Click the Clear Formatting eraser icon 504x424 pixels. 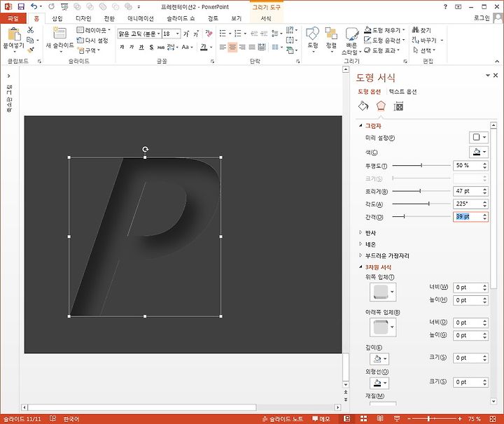coord(209,34)
